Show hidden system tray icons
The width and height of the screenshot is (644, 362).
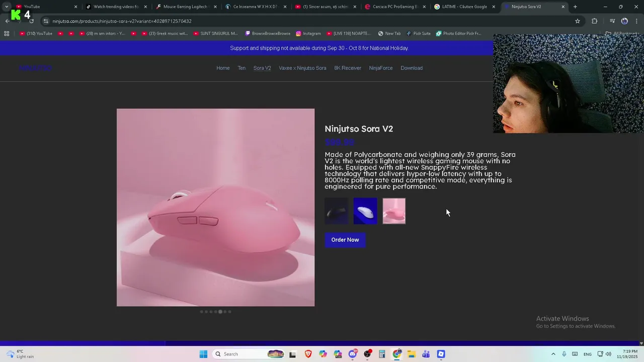553,354
